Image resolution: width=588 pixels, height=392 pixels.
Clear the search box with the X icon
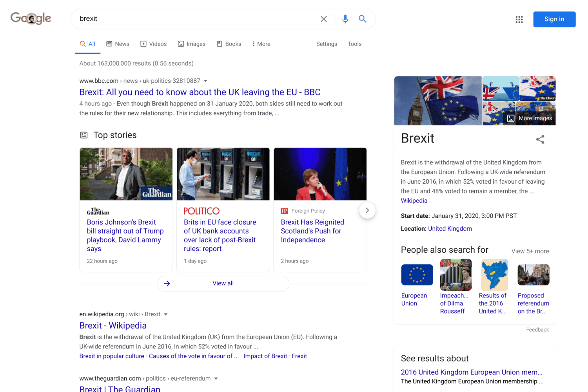(x=323, y=19)
